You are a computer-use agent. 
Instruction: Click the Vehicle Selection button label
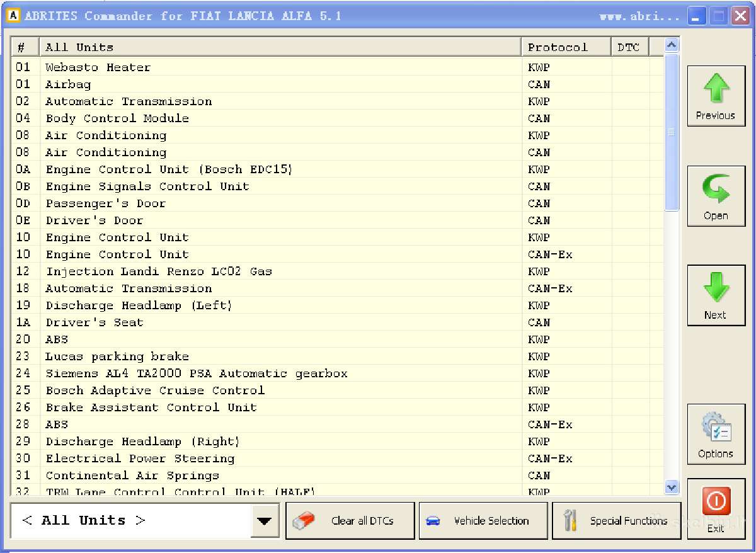[491, 522]
